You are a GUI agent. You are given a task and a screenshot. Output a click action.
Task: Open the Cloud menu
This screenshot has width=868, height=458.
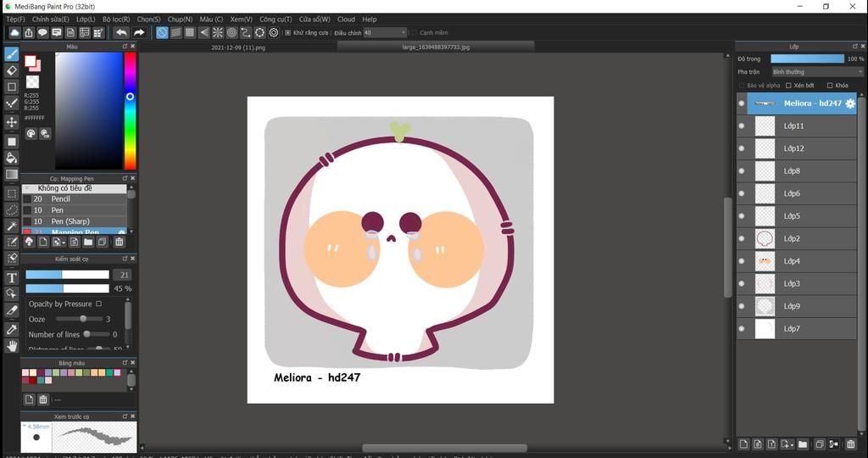(x=346, y=19)
